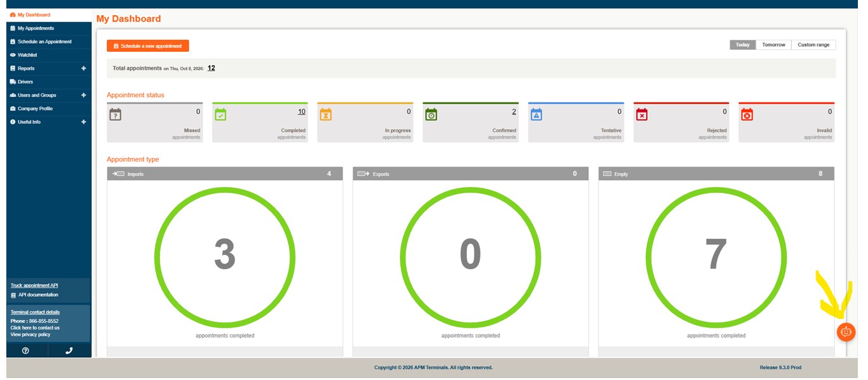Open the Watchlist page
868x380 pixels.
[x=49, y=55]
